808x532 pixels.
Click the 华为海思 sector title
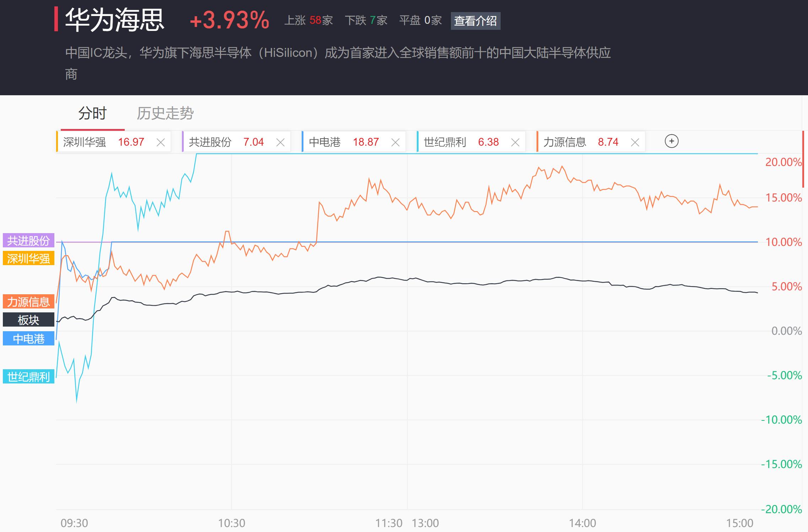tap(114, 20)
